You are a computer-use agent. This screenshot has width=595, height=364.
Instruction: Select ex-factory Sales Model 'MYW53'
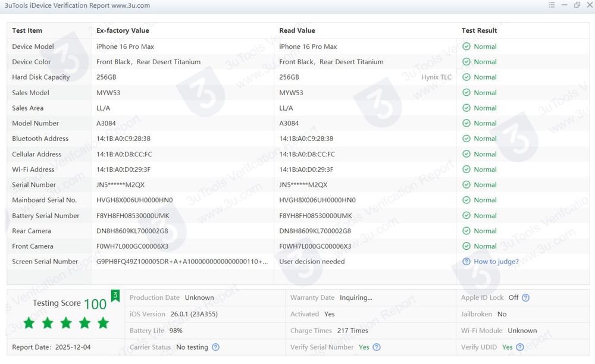(108, 93)
